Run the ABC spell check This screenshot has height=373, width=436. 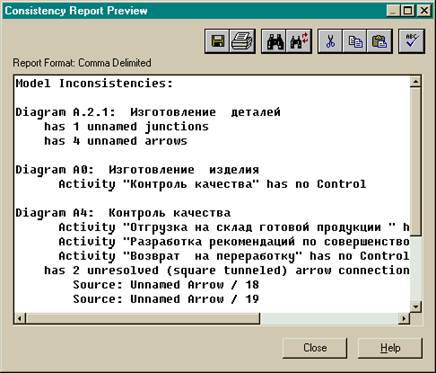pyautogui.click(x=412, y=41)
